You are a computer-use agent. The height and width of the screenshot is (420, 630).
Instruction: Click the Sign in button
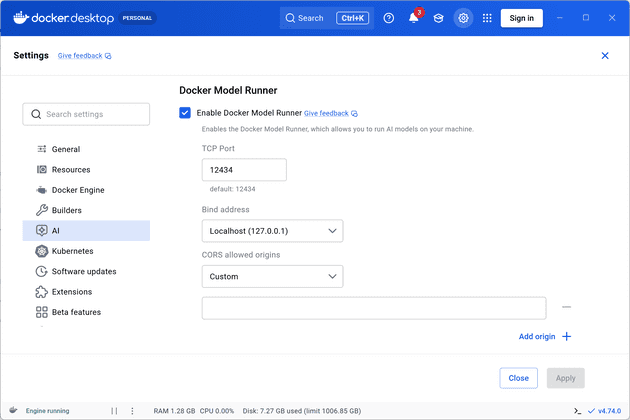[x=522, y=18]
